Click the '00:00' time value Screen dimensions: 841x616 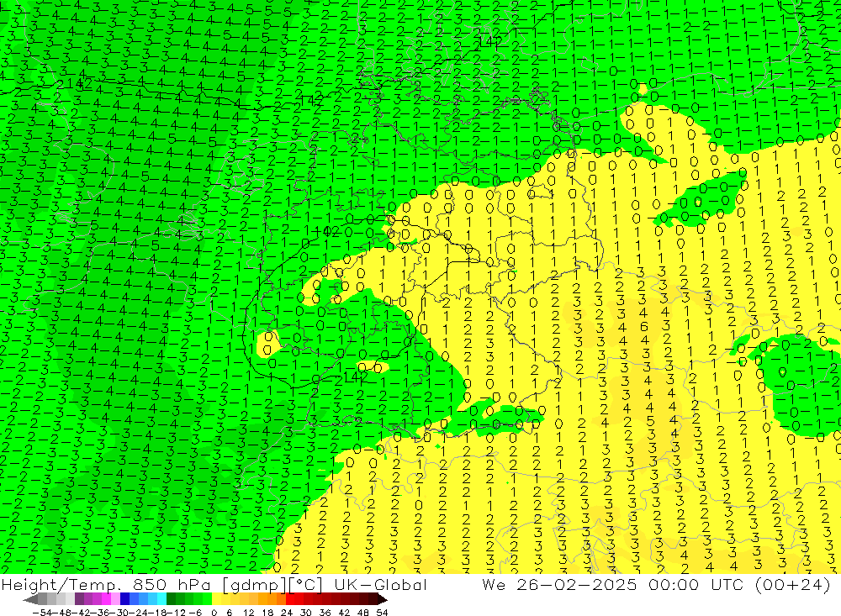(x=674, y=585)
